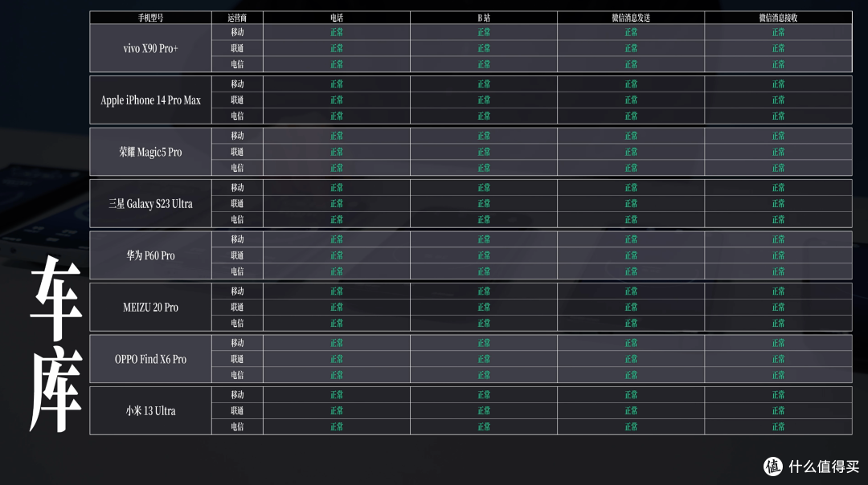Click 联通 carrier cell for iPhone 14 Pro Max

237,100
